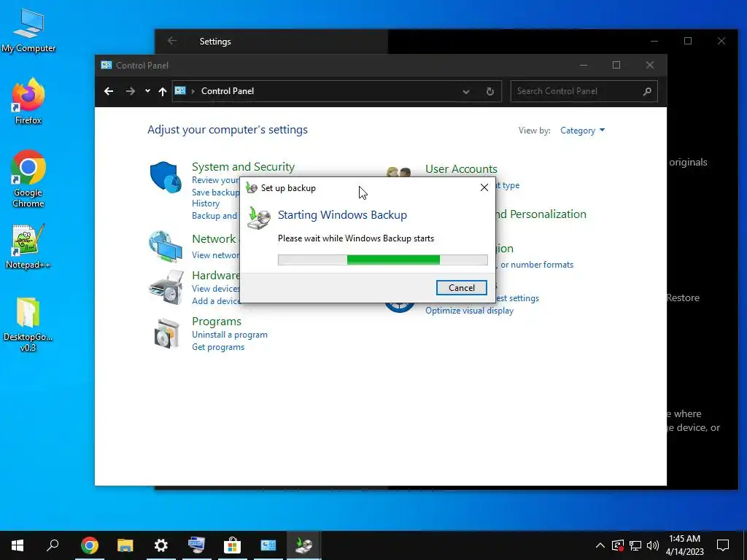Click the Starting Windows Backup disc icon
The image size is (747, 560).
click(x=259, y=220)
